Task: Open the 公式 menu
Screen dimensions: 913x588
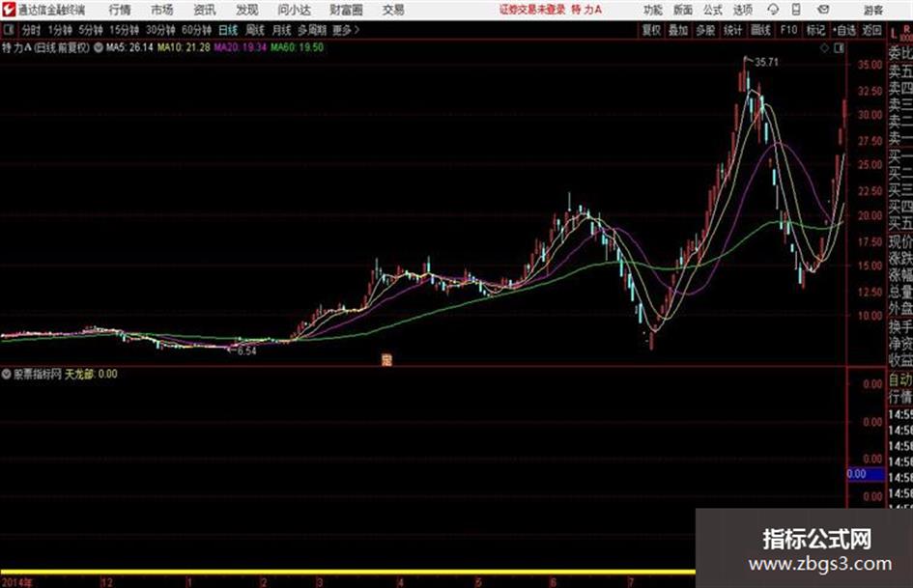Action: tap(713, 10)
